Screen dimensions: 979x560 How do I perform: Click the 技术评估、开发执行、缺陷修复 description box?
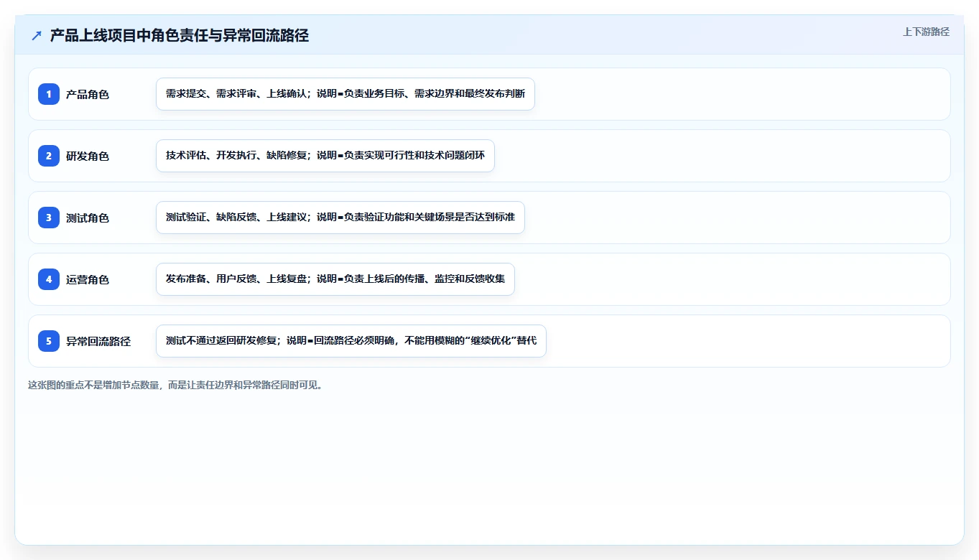pyautogui.click(x=325, y=156)
